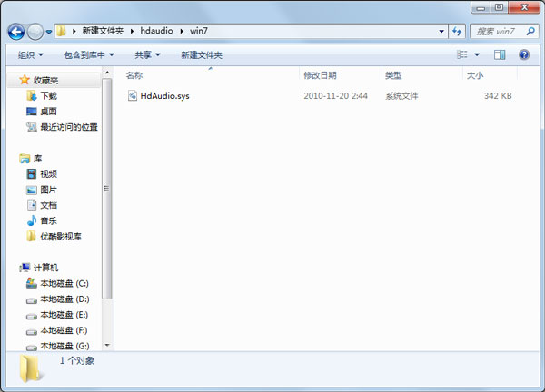Open the 组织 menu
The height and width of the screenshot is (392, 545).
tap(31, 54)
